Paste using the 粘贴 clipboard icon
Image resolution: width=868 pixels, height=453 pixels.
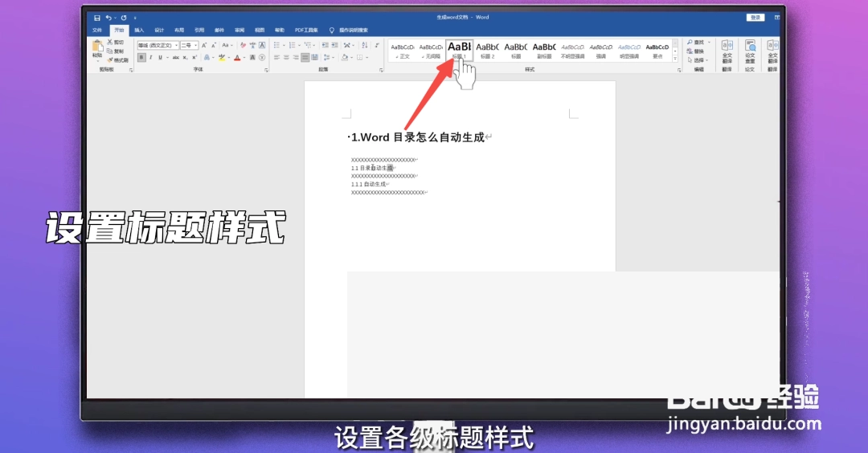tap(97, 49)
